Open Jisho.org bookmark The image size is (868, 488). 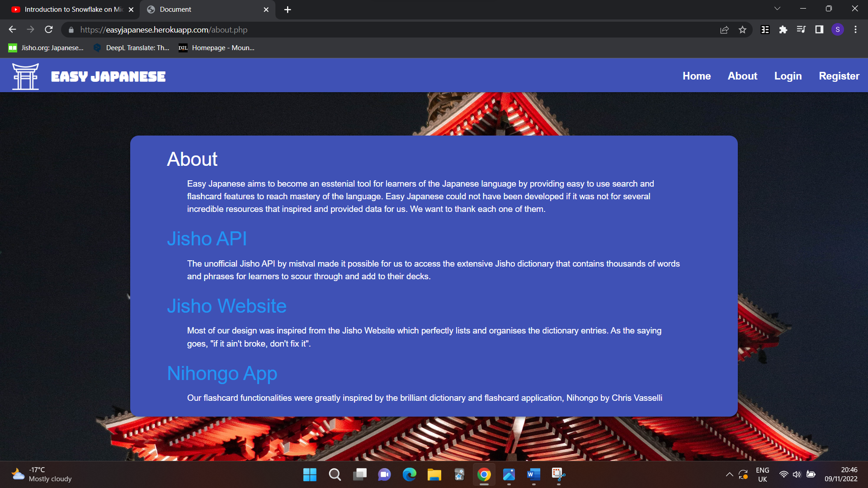(46, 48)
